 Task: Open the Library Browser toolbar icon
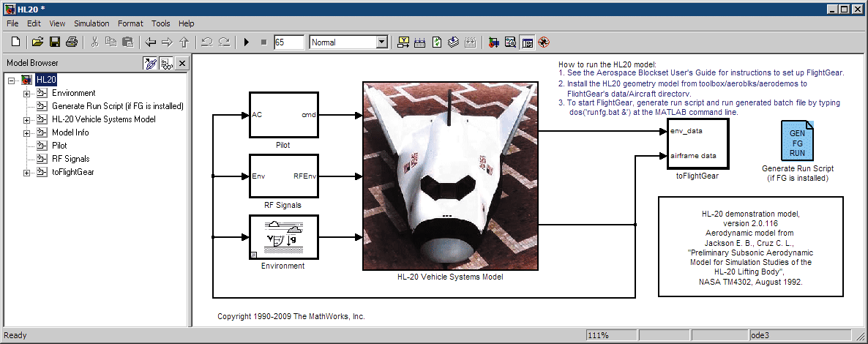493,42
